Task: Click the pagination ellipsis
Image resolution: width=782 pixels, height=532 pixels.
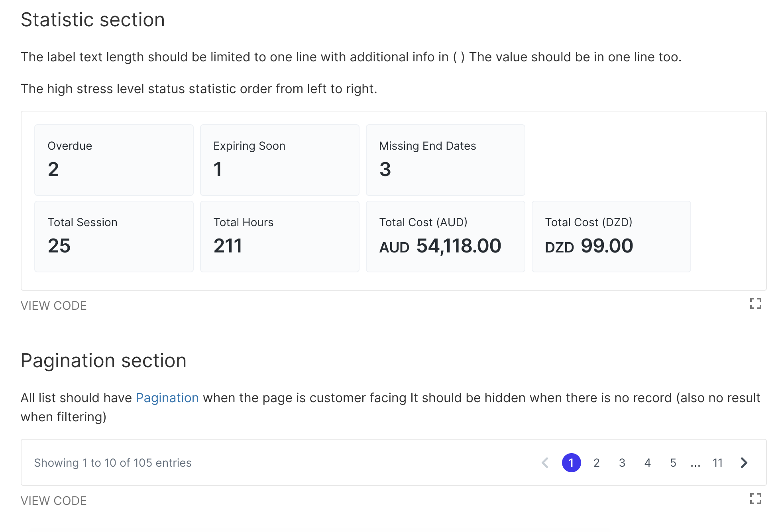Action: [696, 464]
